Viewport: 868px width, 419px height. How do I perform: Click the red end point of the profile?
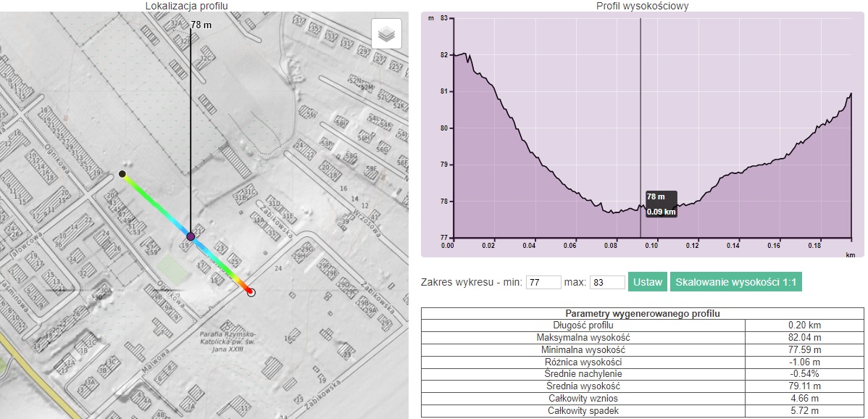click(251, 292)
